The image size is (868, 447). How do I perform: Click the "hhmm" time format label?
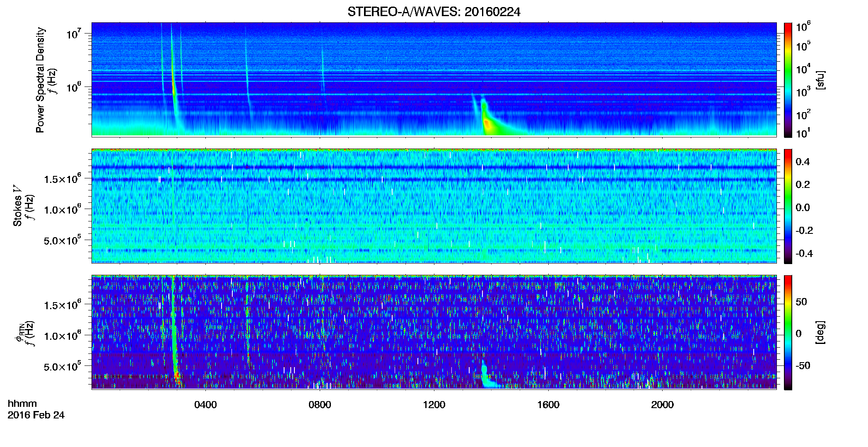pyautogui.click(x=22, y=404)
